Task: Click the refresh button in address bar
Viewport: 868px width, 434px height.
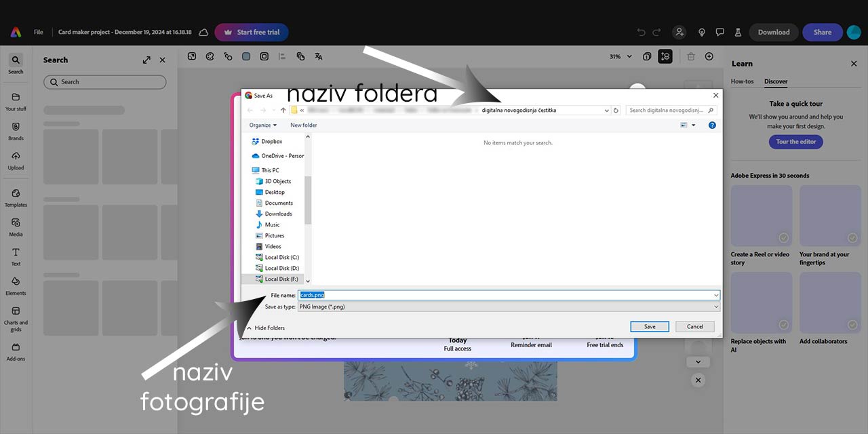Action: tap(616, 110)
